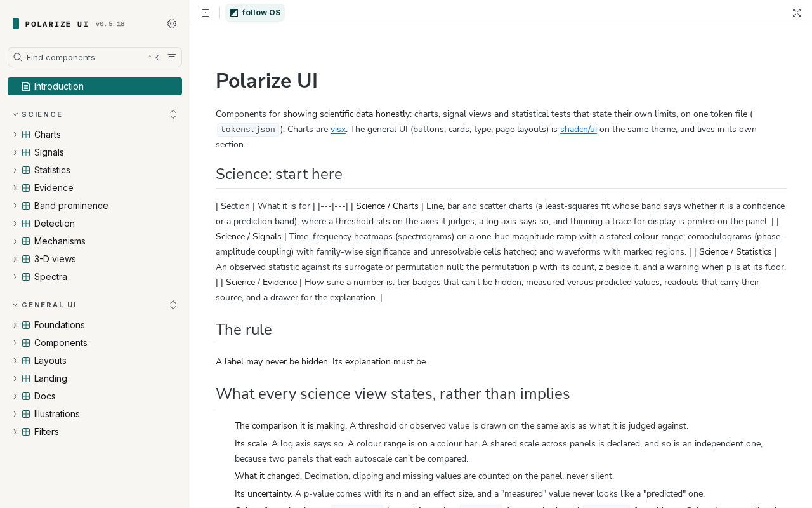This screenshot has width=812, height=508.
Task: Click the grid icon beside Layouts
Action: click(26, 361)
